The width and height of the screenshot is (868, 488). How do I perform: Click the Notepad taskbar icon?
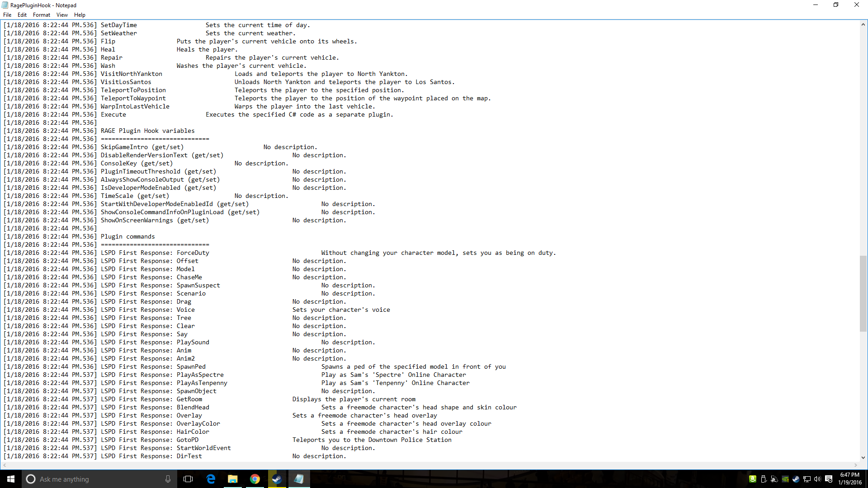coord(299,479)
